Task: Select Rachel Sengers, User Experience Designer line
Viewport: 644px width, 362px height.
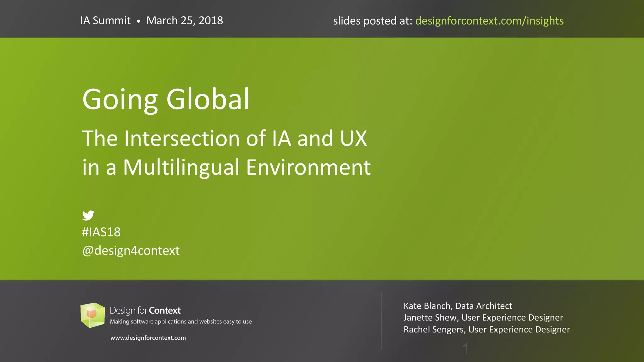Action: click(486, 329)
